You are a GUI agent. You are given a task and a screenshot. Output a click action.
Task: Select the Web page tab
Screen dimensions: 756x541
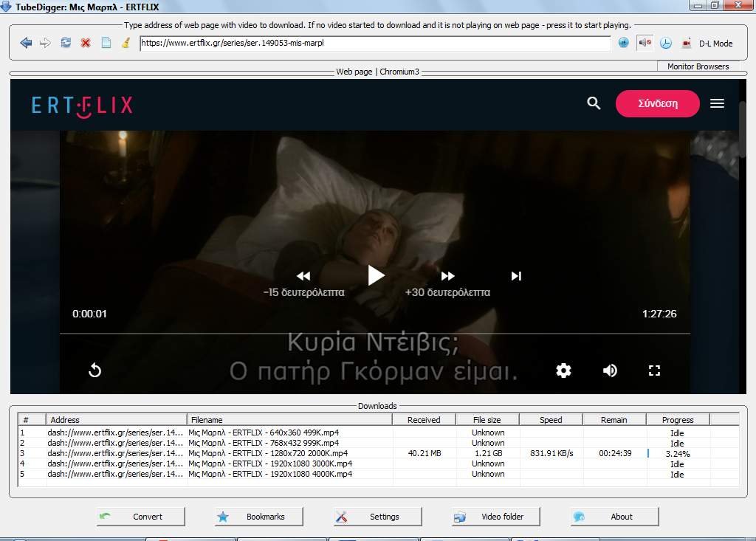(x=354, y=72)
